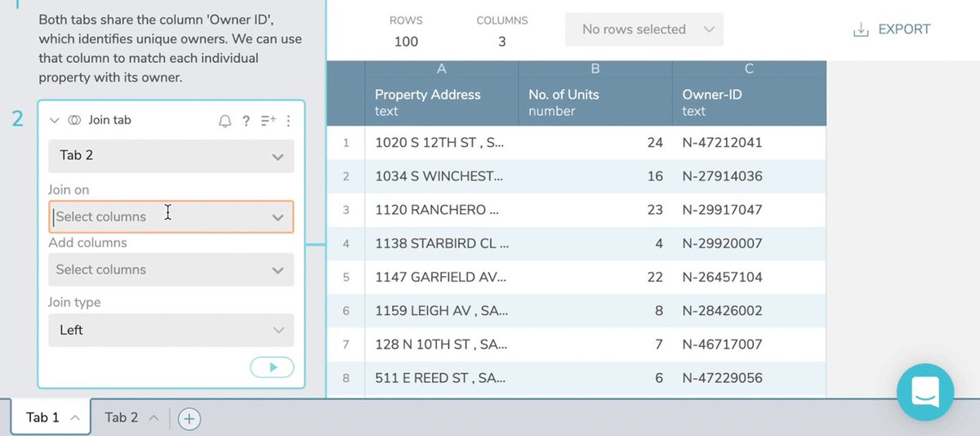Open the Add columns Select columns dropdown

coord(171,269)
